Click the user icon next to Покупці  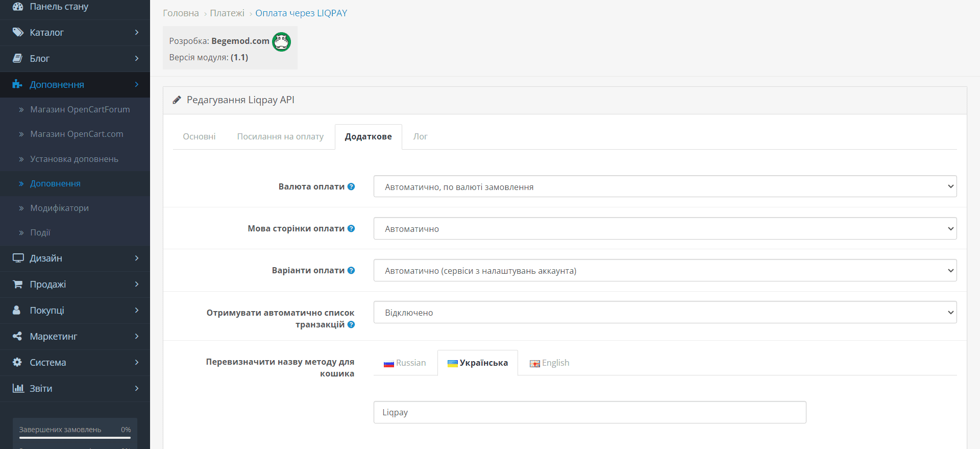[x=17, y=310]
